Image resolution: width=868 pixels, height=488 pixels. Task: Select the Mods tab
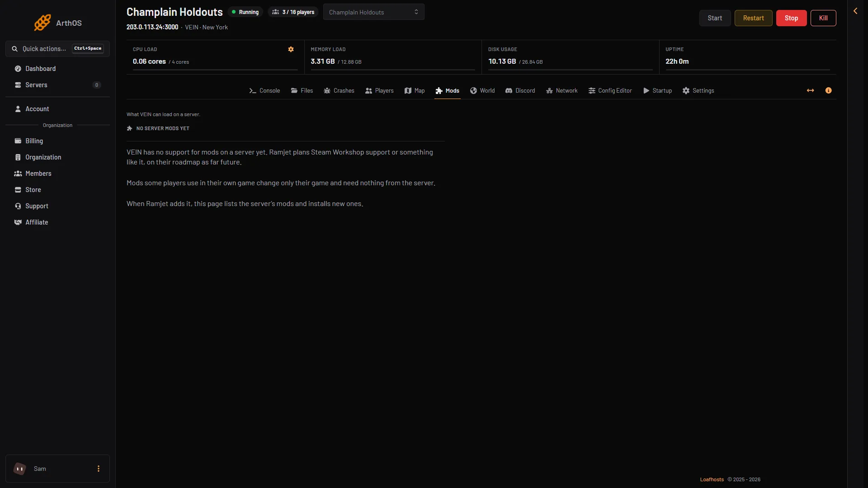pos(448,91)
